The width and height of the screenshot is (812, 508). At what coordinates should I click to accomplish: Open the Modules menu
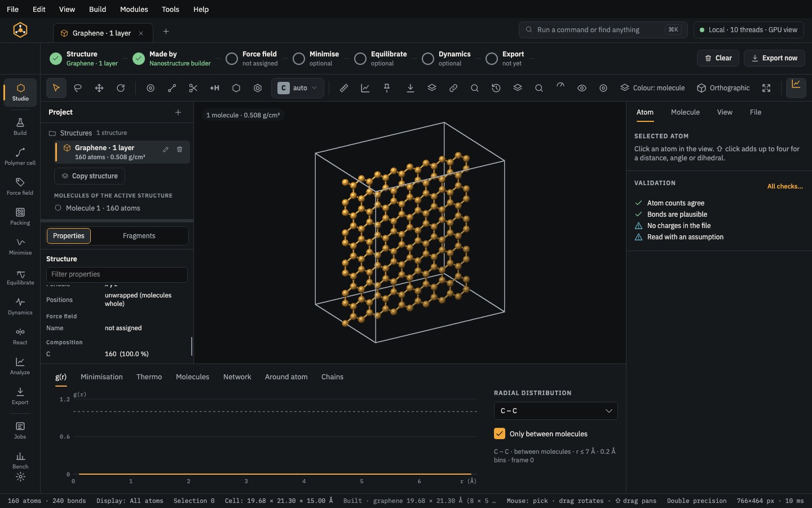click(134, 9)
